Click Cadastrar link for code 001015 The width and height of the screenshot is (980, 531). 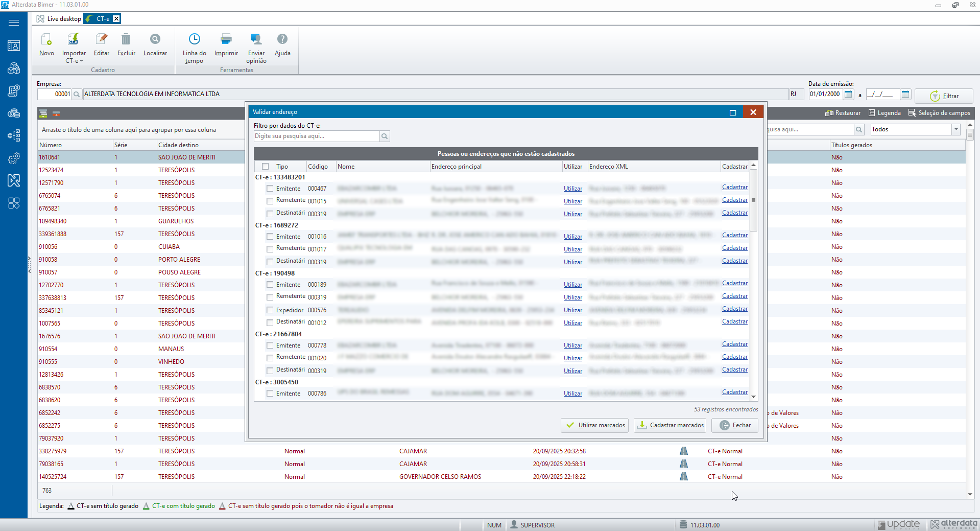pyautogui.click(x=735, y=200)
